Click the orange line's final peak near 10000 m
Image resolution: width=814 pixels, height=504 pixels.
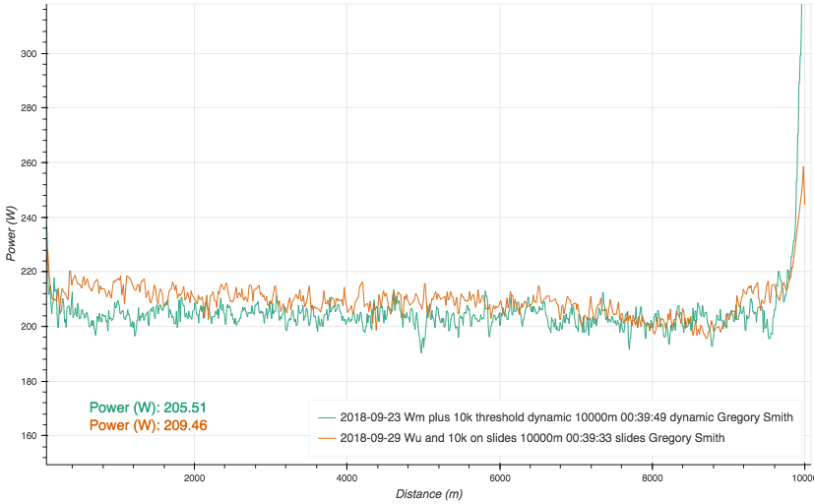coord(803,168)
